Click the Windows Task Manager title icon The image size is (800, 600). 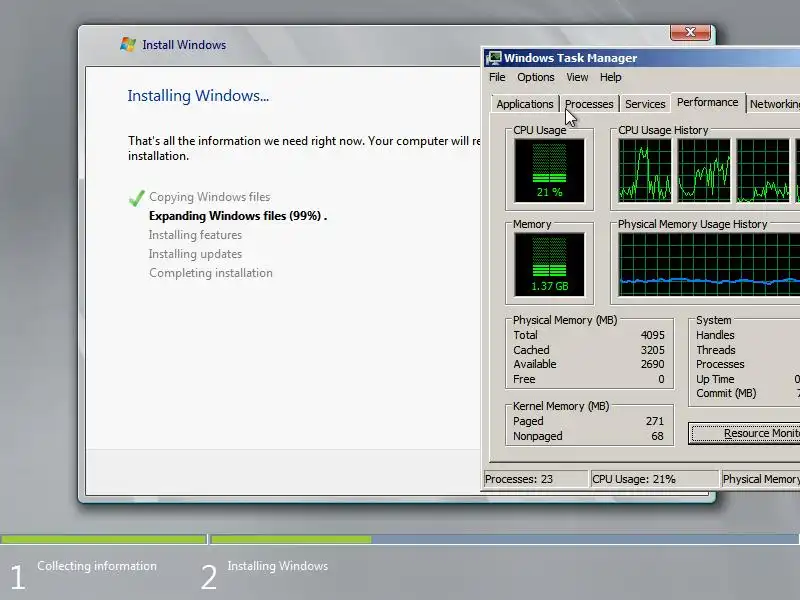coord(493,58)
